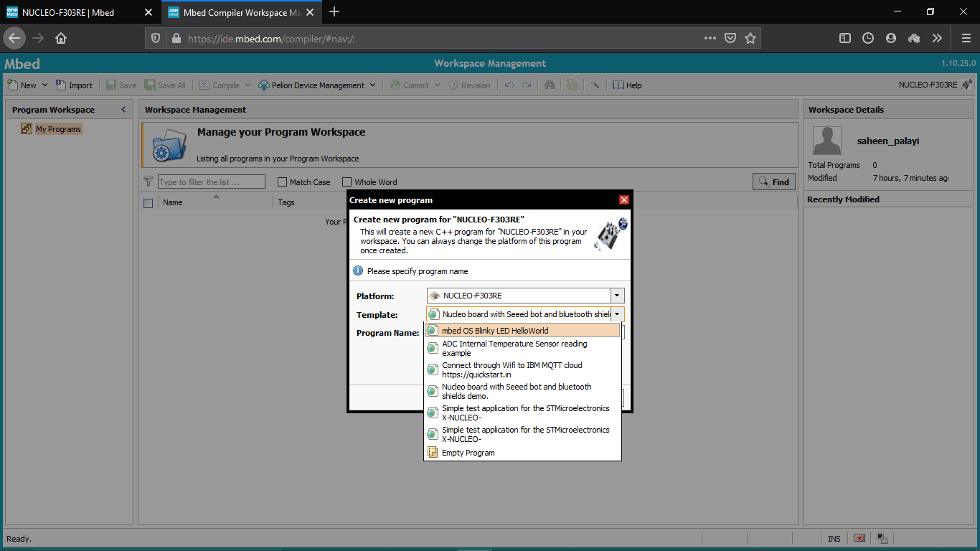This screenshot has height=551, width=980.
Task: Click the cloud extension icon in browser toolbar
Action: pos(914,38)
